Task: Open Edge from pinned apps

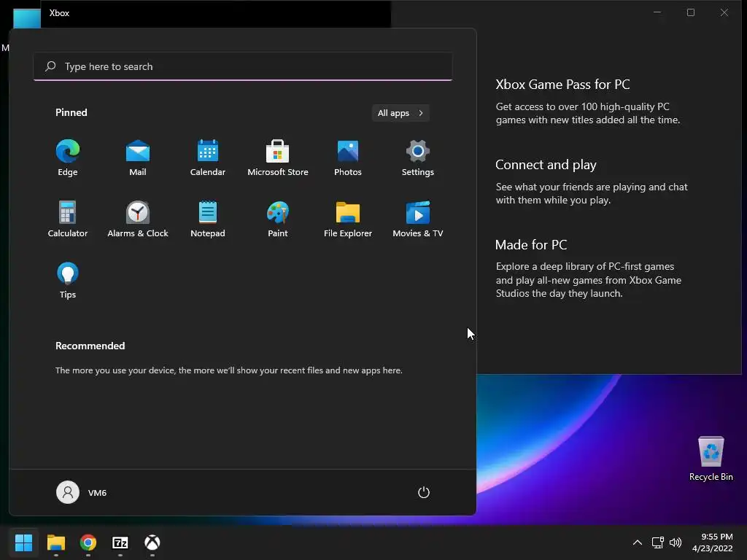Action: pyautogui.click(x=68, y=158)
